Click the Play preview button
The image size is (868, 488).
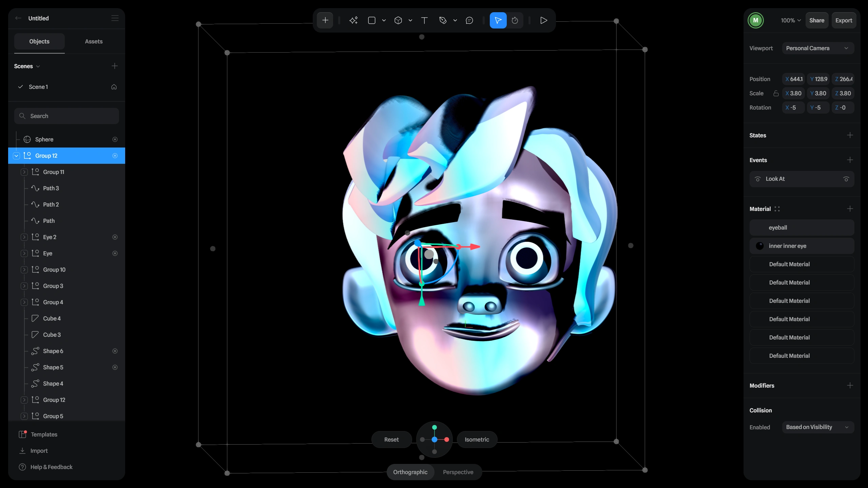coord(543,20)
